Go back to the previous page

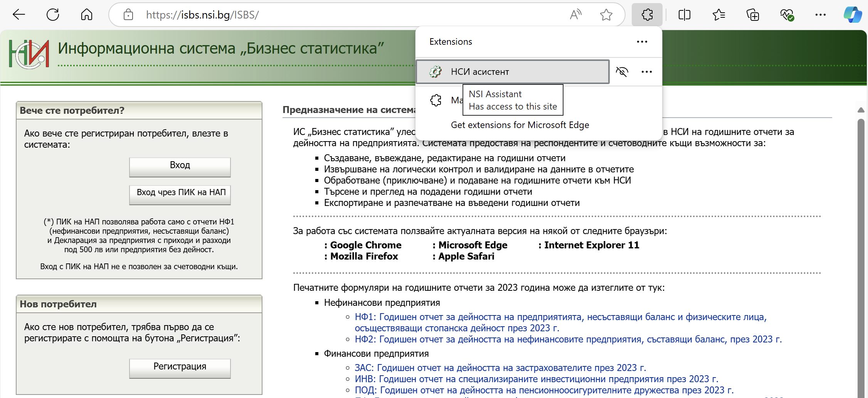tap(19, 15)
